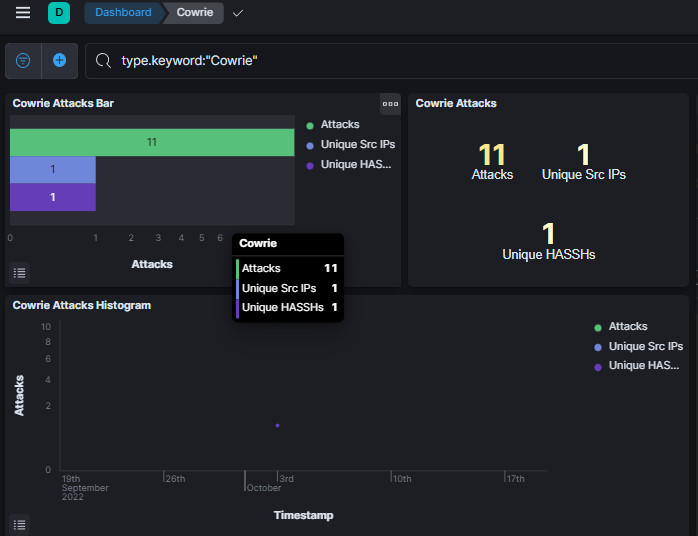The width and height of the screenshot is (698, 536).
Task: Click the search magnifier icon
Action: 103,60
